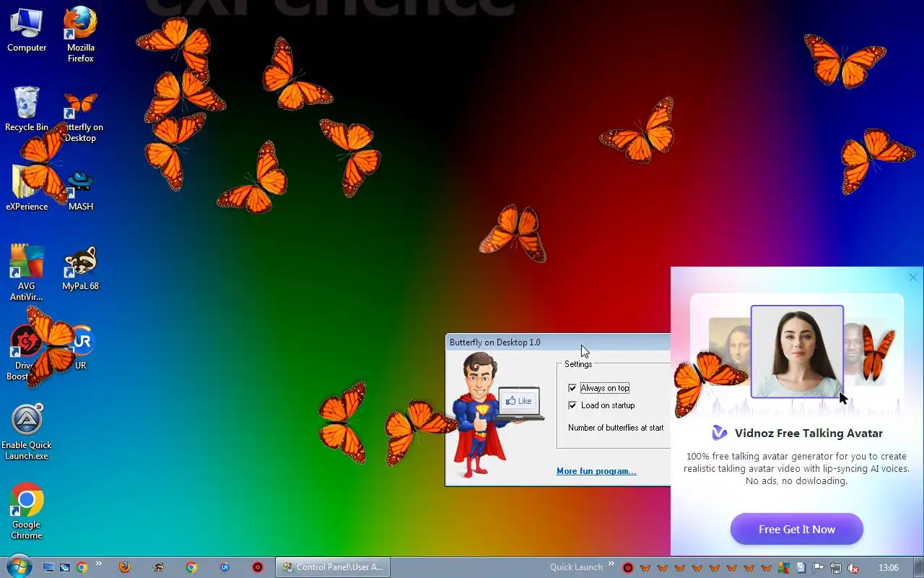Click the Butterfly on Desktop 1.0 title bar
Screen dimensions: 924x578
coord(558,342)
